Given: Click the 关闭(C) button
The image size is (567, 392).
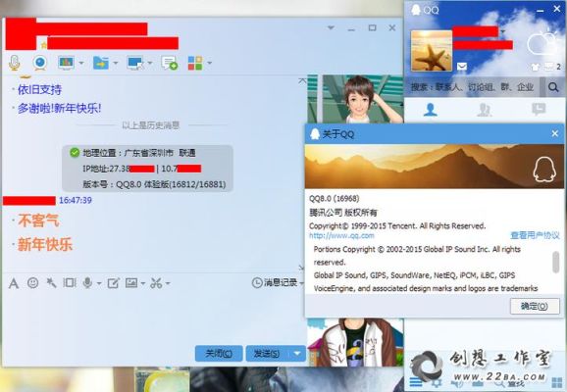Looking at the screenshot, I should 219,354.
